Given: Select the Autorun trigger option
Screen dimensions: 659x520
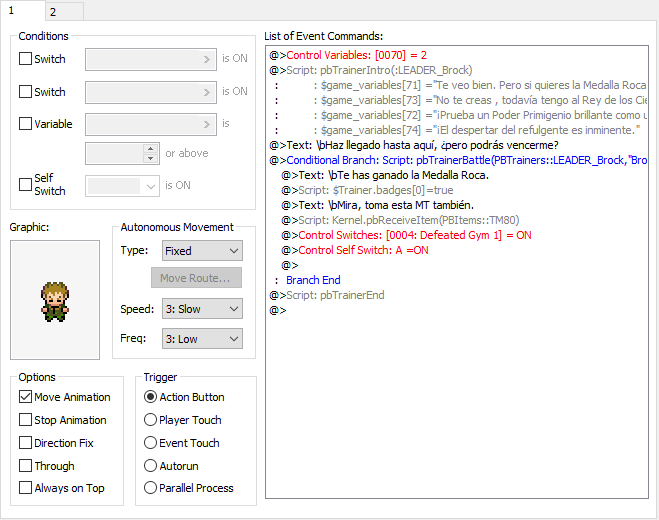Looking at the screenshot, I should click(x=151, y=466).
